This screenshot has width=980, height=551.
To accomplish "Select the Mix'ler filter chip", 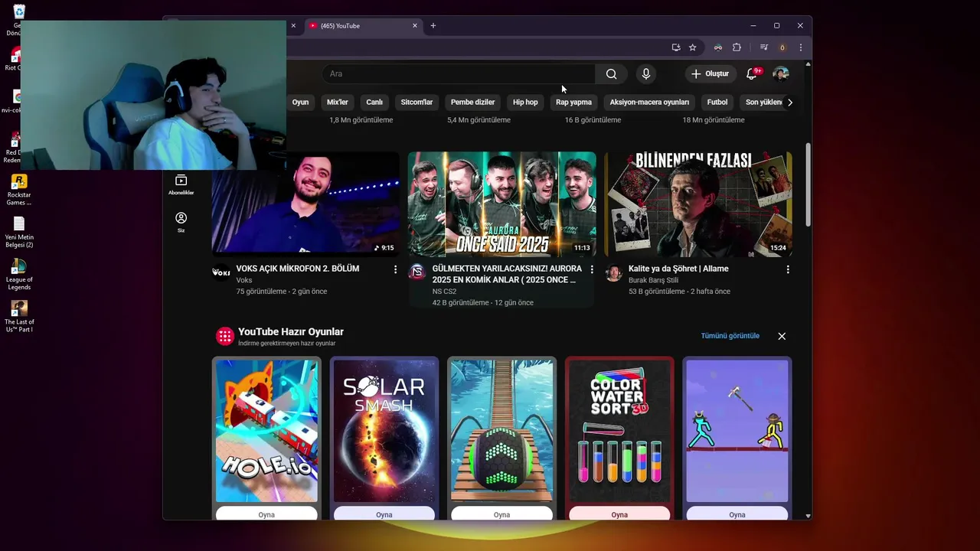I will [x=338, y=102].
